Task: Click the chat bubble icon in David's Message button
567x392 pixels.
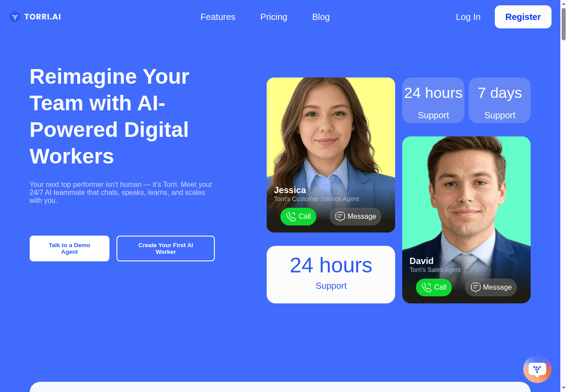Action: [476, 287]
